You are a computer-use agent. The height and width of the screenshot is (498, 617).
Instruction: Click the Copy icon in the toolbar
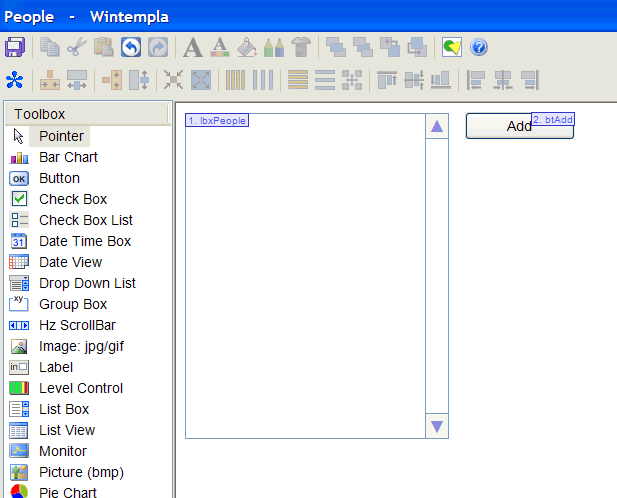click(50, 47)
